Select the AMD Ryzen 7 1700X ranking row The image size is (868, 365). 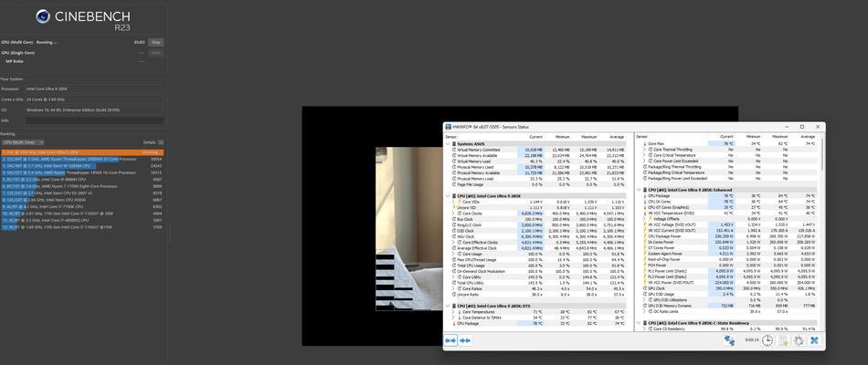click(x=82, y=186)
